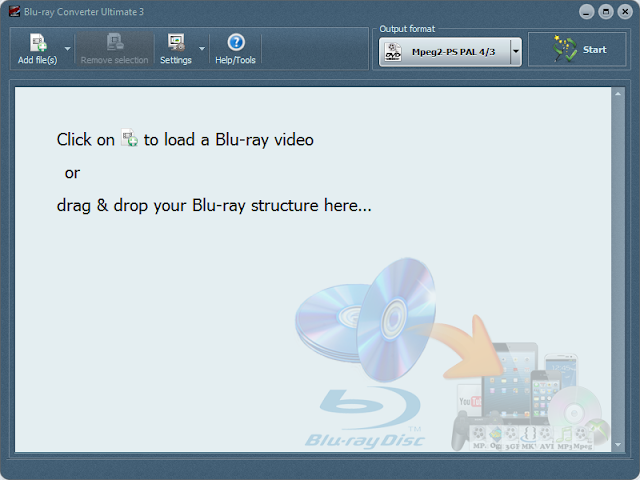Click the "drag & drop your Blu-ray structure here..." text
The image size is (640, 480).
pos(214,205)
